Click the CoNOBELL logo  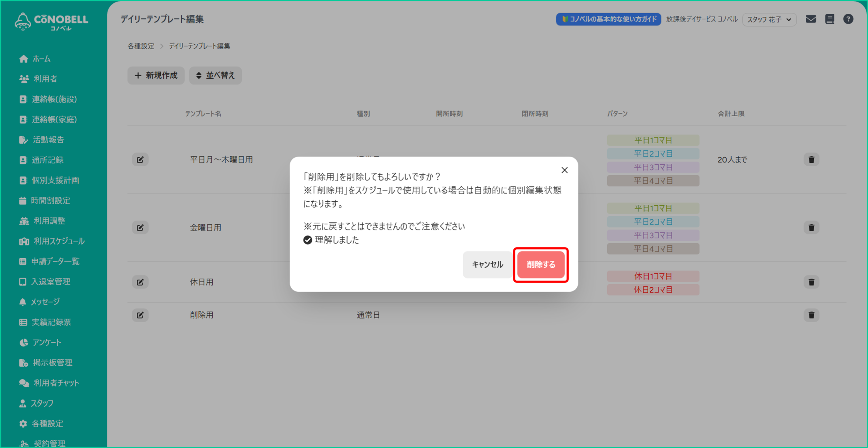tap(52, 22)
